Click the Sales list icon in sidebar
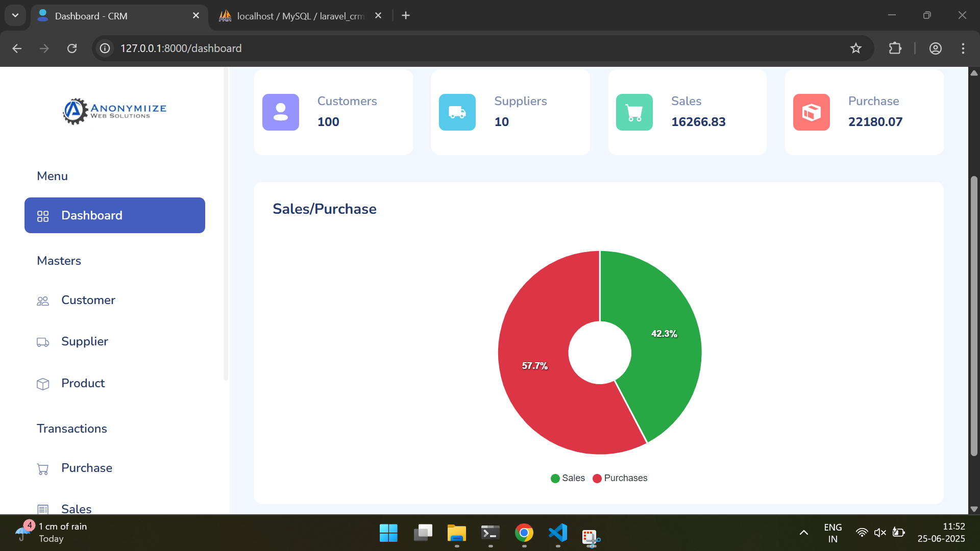Viewport: 980px width, 551px height. point(43,509)
